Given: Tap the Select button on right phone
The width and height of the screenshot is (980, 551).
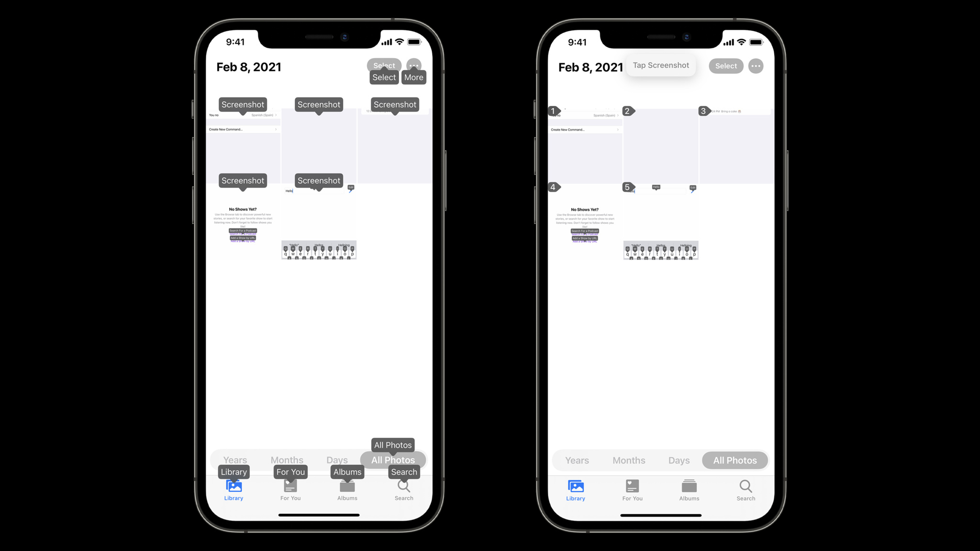Looking at the screenshot, I should (x=725, y=65).
